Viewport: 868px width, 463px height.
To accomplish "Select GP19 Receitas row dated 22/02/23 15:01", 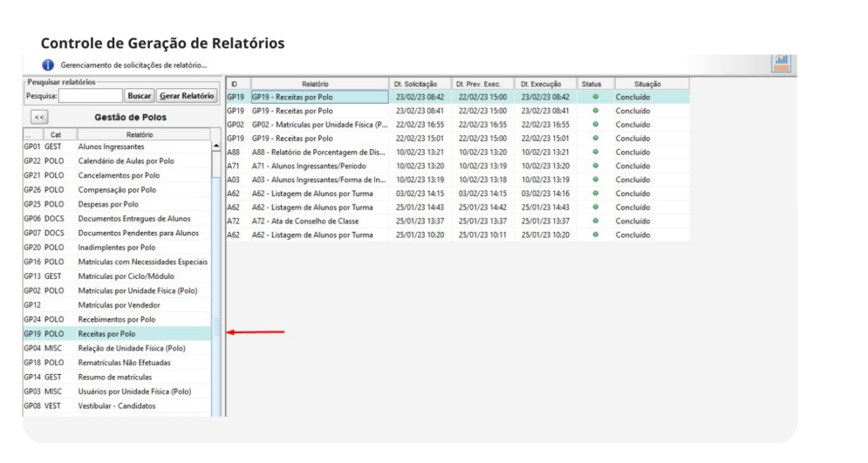I will click(458, 139).
